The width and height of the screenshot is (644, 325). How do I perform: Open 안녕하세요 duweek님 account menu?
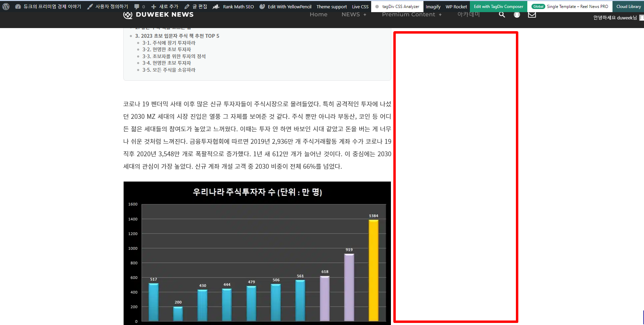tap(615, 18)
